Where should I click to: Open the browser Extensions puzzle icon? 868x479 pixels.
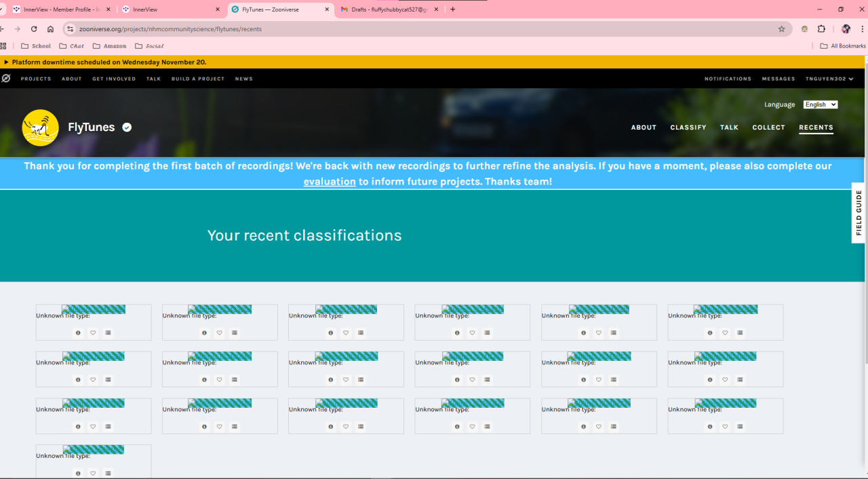(821, 29)
